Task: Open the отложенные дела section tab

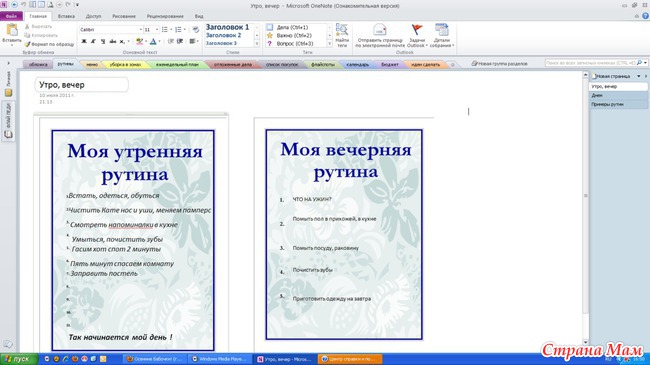Action: [233, 64]
